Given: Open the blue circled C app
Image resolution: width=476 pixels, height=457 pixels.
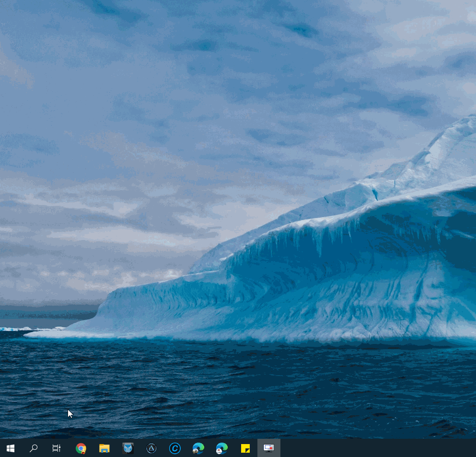Looking at the screenshot, I should (175, 448).
